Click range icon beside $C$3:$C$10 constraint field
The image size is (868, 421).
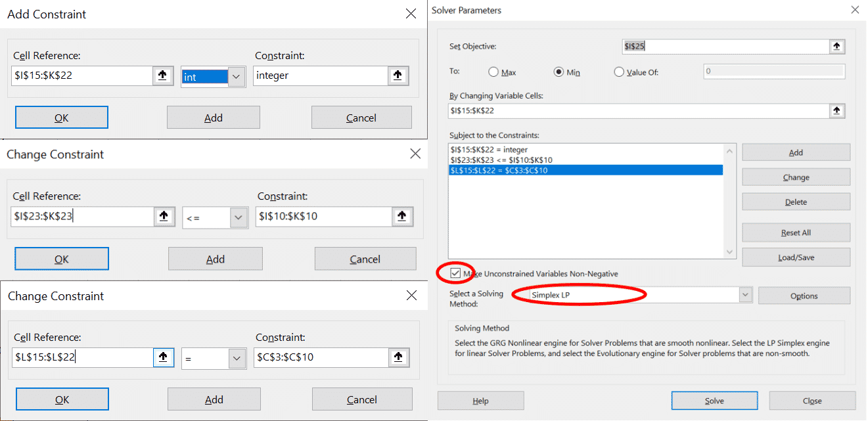pyautogui.click(x=398, y=357)
